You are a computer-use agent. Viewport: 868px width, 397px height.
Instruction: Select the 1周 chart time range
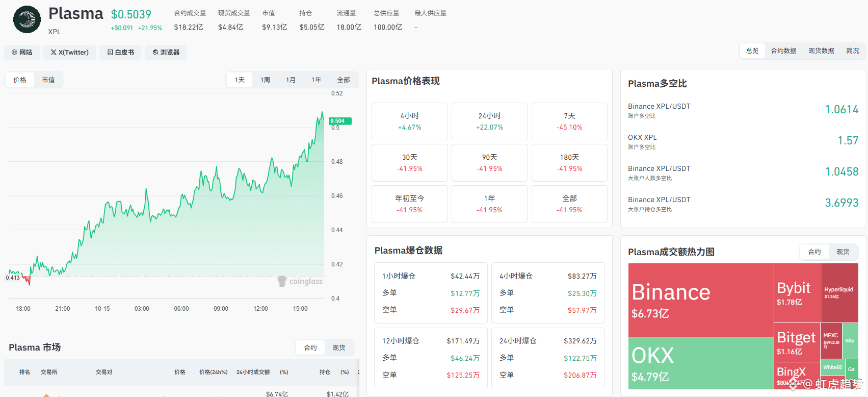(x=265, y=80)
